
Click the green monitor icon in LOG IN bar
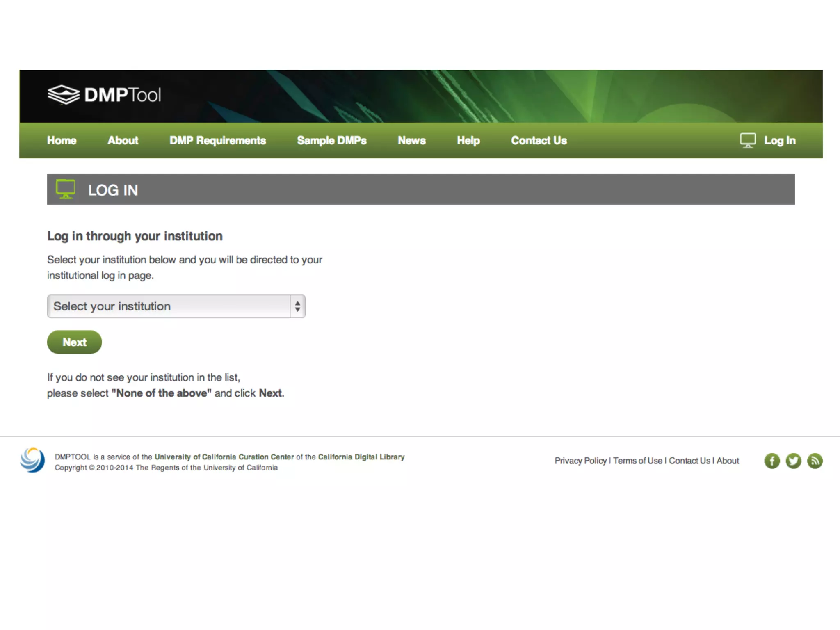(x=66, y=189)
